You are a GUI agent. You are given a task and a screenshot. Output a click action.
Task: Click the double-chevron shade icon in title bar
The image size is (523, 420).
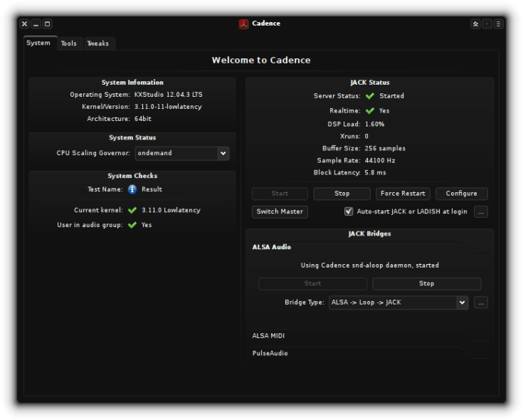[x=475, y=23]
